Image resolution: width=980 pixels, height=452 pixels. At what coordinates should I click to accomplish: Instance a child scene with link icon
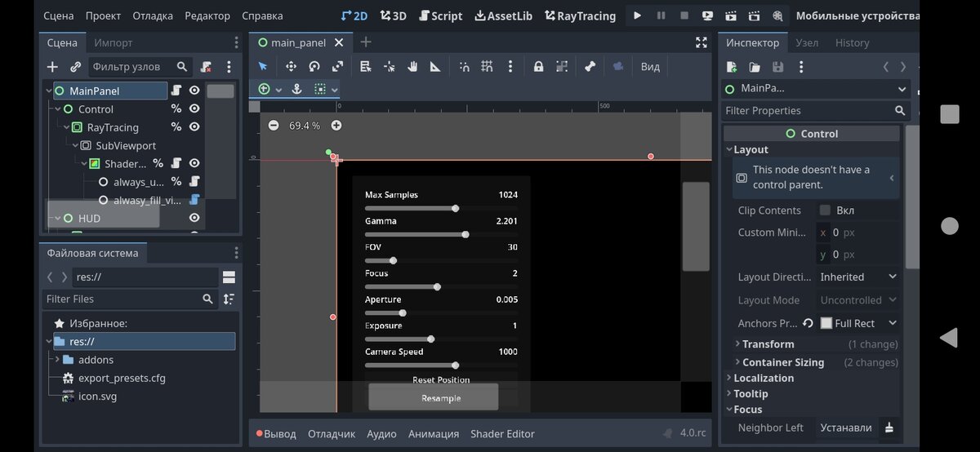point(76,67)
